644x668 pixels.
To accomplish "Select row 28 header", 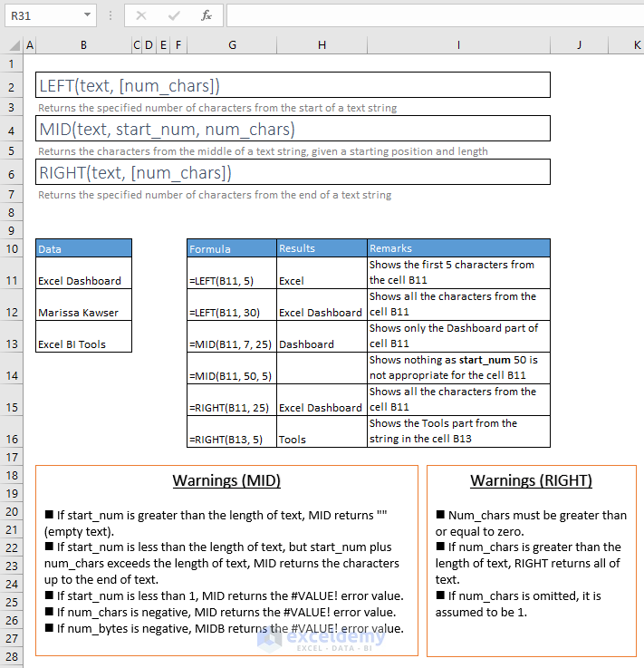I will tap(12, 656).
